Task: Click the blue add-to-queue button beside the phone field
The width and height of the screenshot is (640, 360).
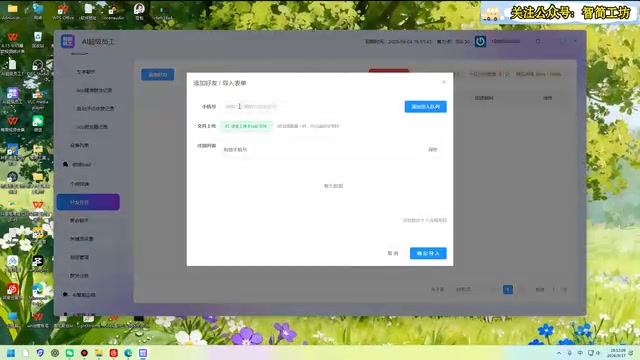Action: [x=425, y=107]
